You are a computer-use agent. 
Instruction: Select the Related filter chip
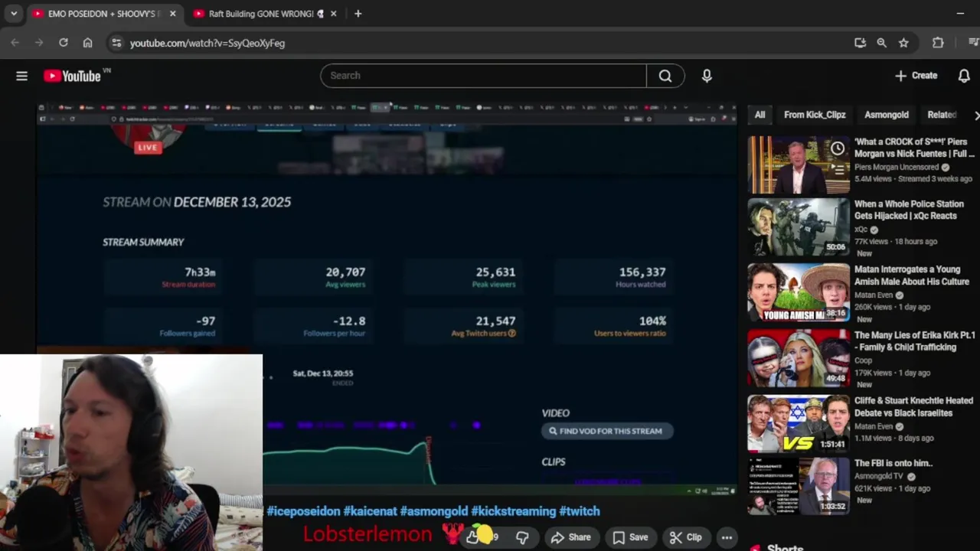pos(942,115)
